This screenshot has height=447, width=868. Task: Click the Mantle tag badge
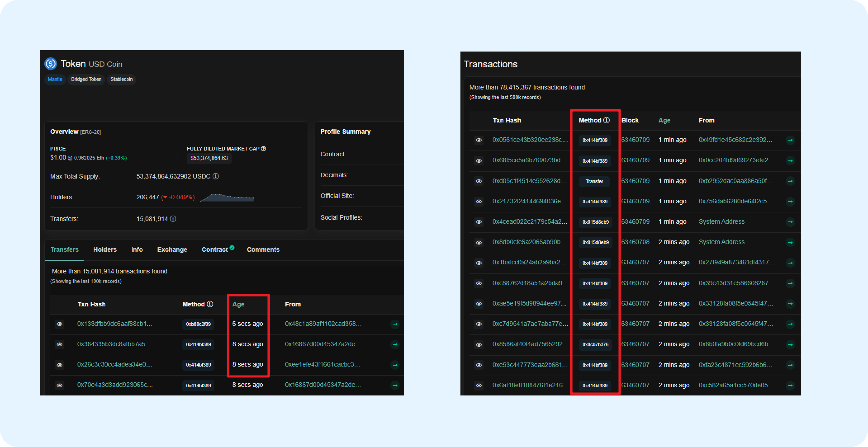click(x=55, y=80)
